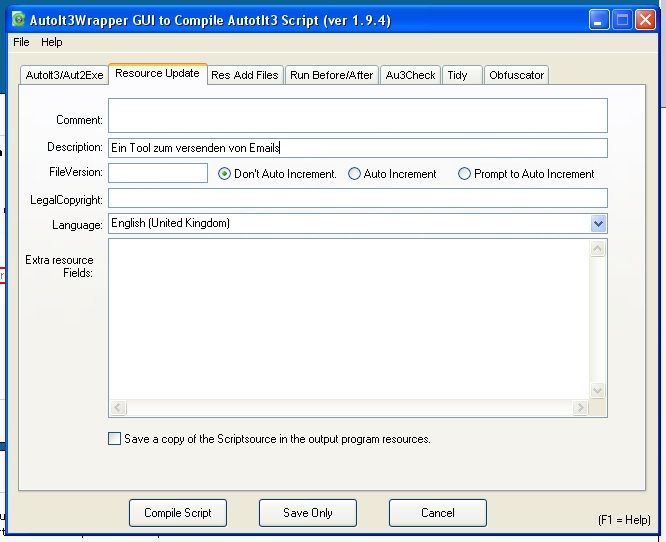Click into the FileVersion input field
The height and width of the screenshot is (542, 666).
pyautogui.click(x=158, y=173)
